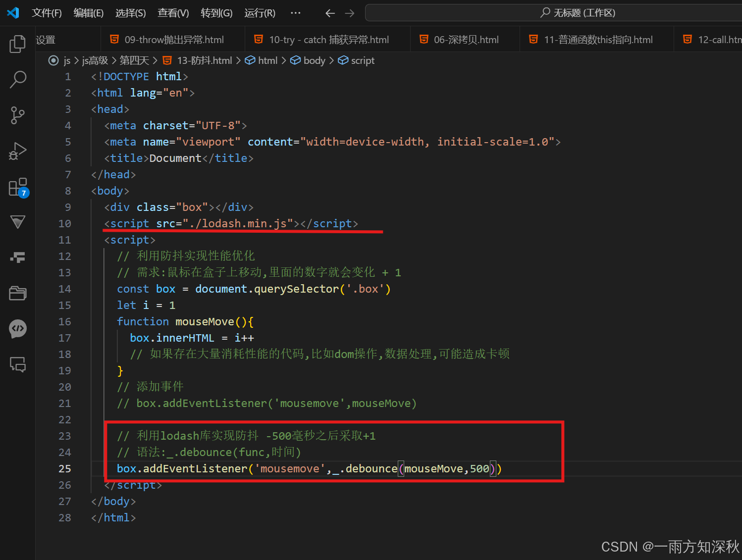Viewport: 742px width, 560px height.
Task: Switch to 11-普通函数this指向.html tab
Action: point(597,40)
